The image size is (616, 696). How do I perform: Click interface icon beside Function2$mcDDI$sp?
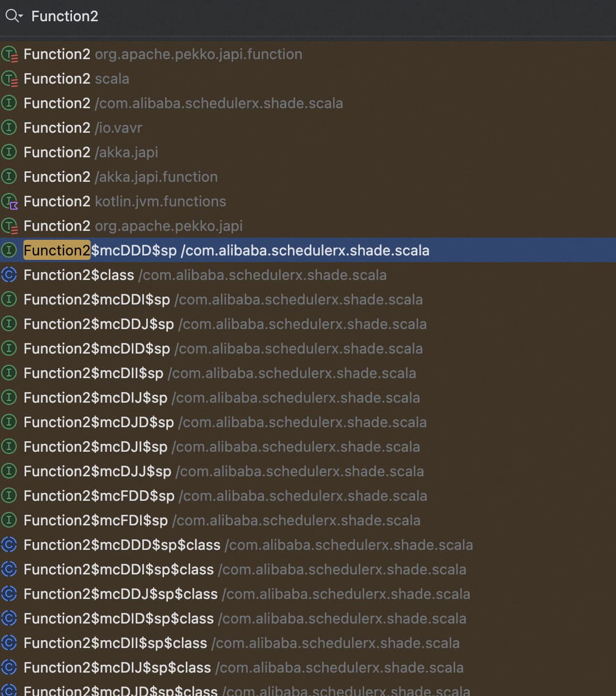(x=9, y=299)
